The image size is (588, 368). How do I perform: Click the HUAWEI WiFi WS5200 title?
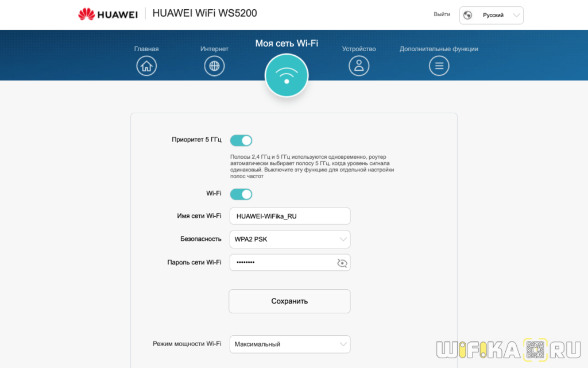tap(204, 13)
